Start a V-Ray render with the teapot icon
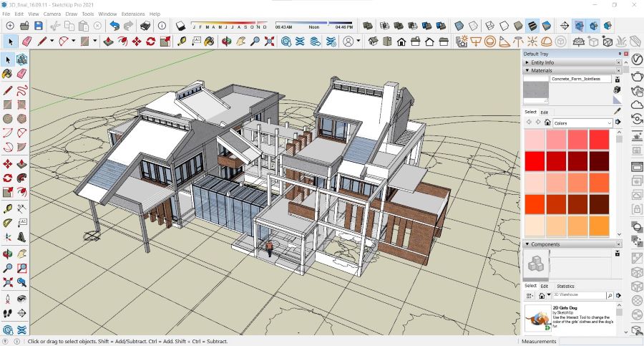The width and height of the screenshot is (644, 346). tap(637, 76)
